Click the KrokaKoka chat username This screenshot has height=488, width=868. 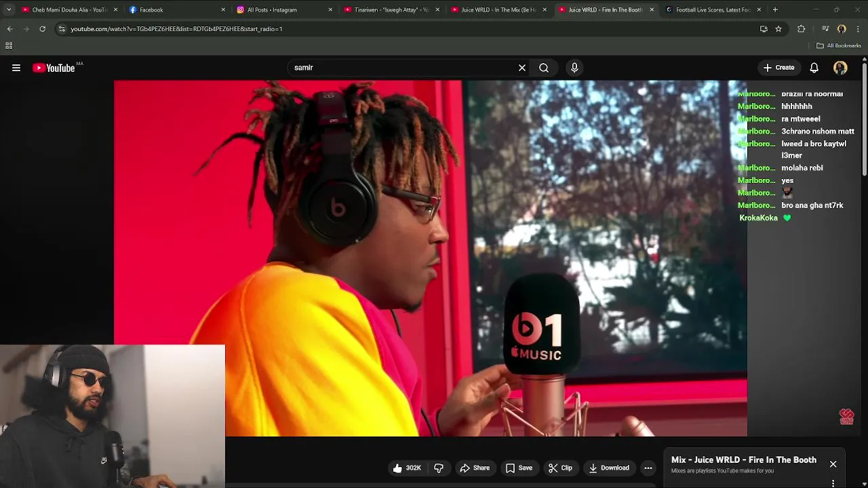[x=758, y=218]
